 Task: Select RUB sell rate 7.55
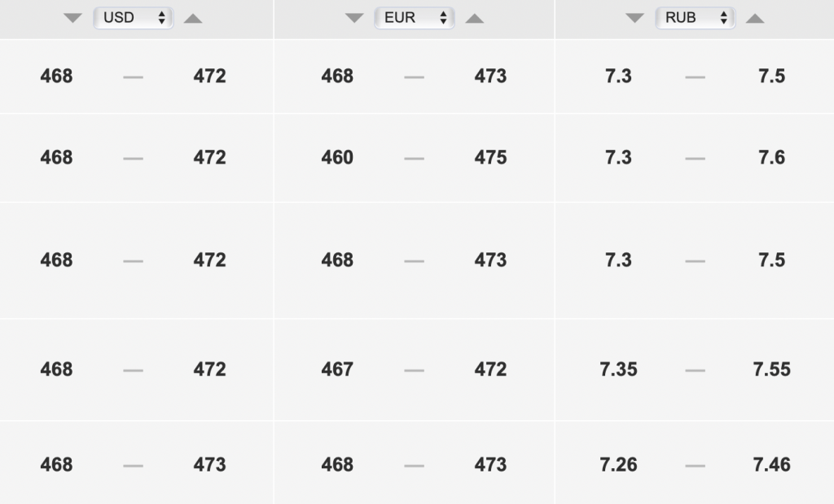point(771,370)
